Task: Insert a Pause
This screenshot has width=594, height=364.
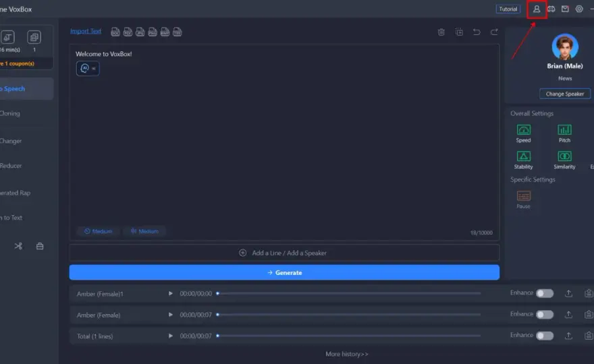Action: click(x=524, y=200)
